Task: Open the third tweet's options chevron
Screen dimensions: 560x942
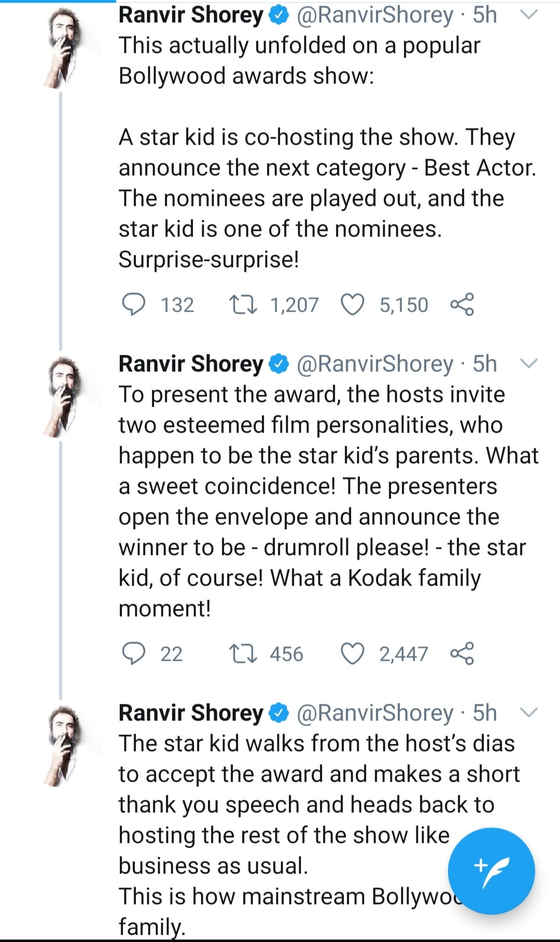Action: [529, 713]
